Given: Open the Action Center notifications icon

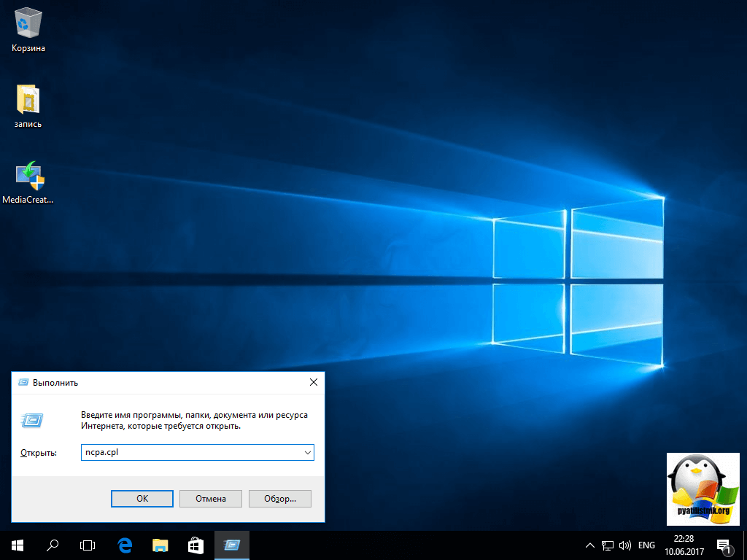Looking at the screenshot, I should pos(723,547).
